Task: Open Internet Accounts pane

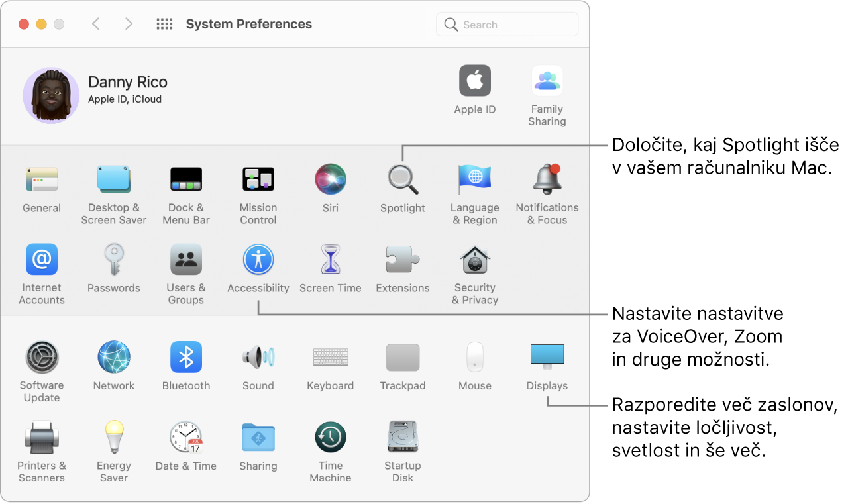Action: click(42, 259)
